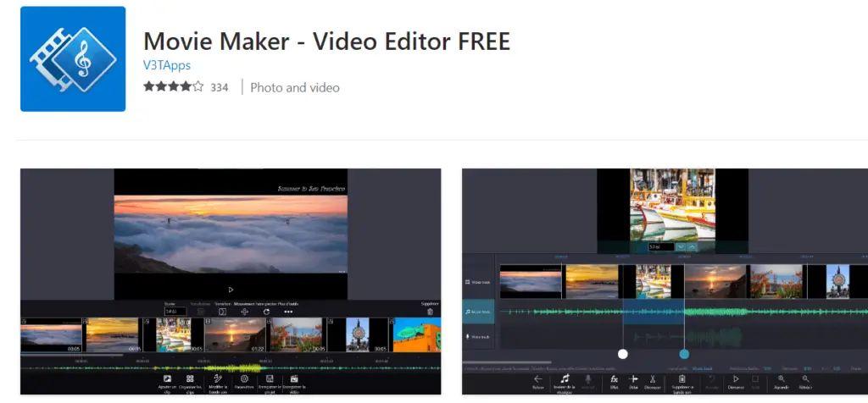Click the greyed microphone record icon
868x403 pixels.
tap(588, 379)
